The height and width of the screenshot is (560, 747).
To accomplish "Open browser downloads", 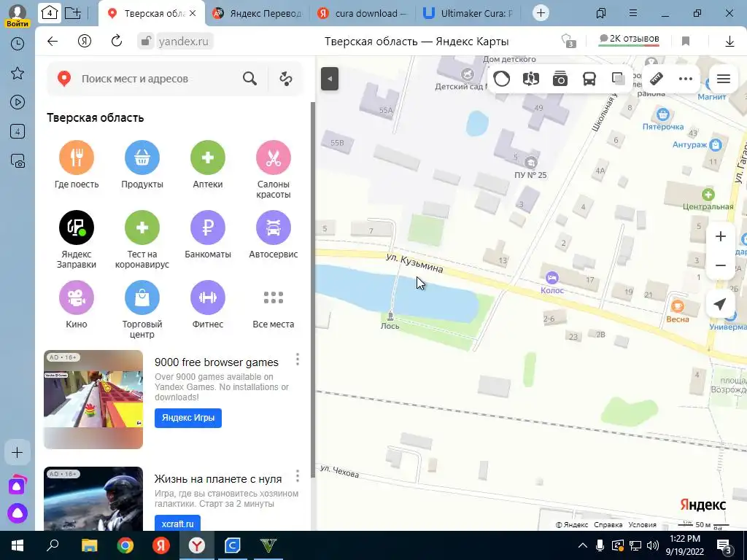I will [x=729, y=42].
